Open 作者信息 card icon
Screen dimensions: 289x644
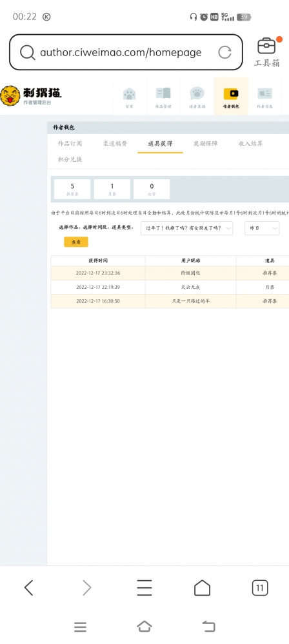click(264, 93)
